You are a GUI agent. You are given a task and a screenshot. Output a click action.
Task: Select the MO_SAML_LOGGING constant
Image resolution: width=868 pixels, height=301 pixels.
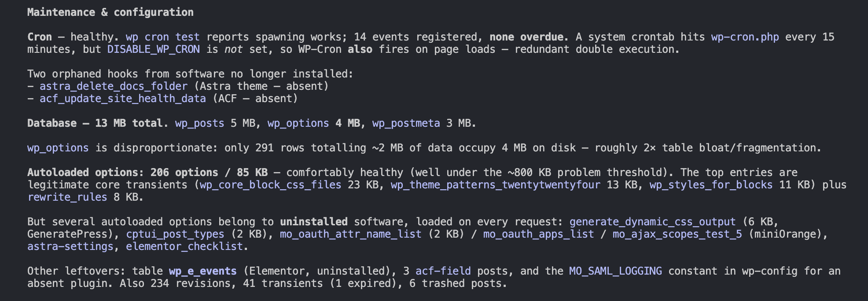[x=616, y=271]
